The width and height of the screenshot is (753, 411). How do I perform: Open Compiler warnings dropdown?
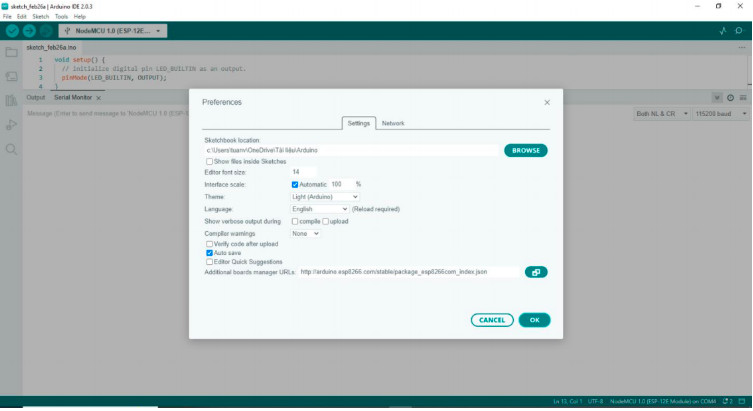tap(305, 234)
